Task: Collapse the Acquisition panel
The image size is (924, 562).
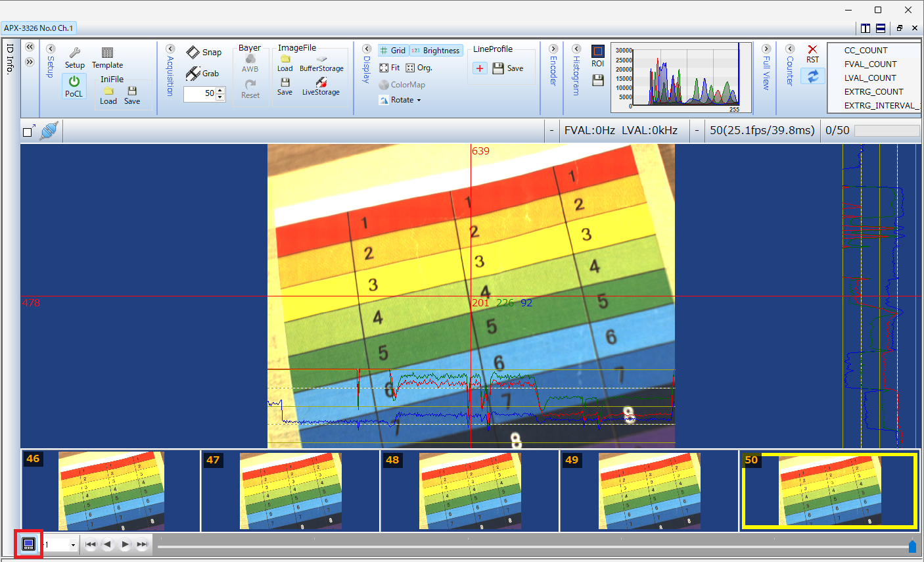Action: pyautogui.click(x=170, y=49)
